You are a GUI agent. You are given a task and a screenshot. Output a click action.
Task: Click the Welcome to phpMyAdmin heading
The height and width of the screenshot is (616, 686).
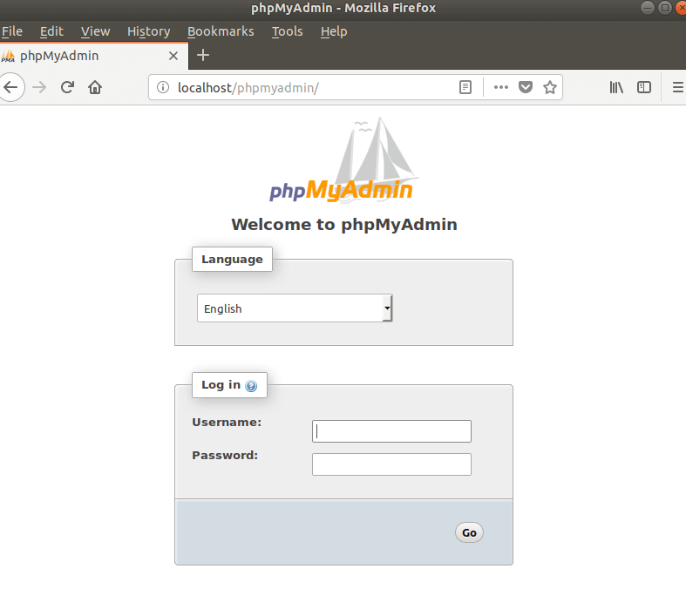344,224
